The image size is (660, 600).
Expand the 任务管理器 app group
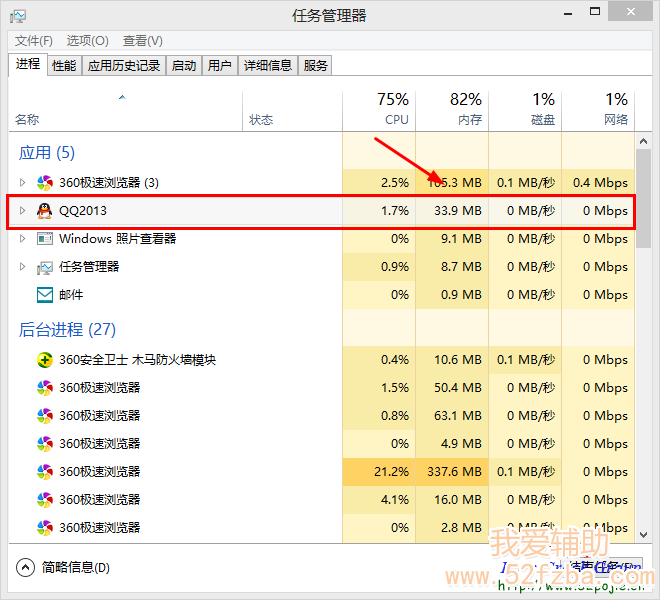(22, 267)
